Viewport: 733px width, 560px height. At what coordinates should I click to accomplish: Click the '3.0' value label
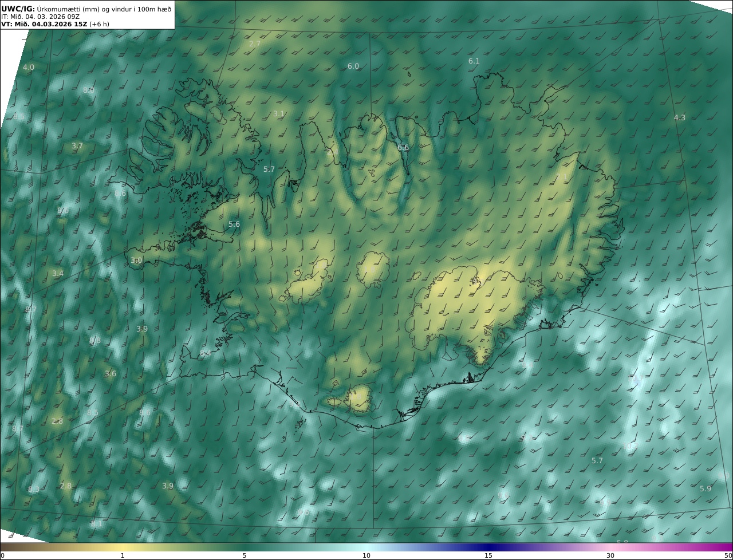click(136, 261)
